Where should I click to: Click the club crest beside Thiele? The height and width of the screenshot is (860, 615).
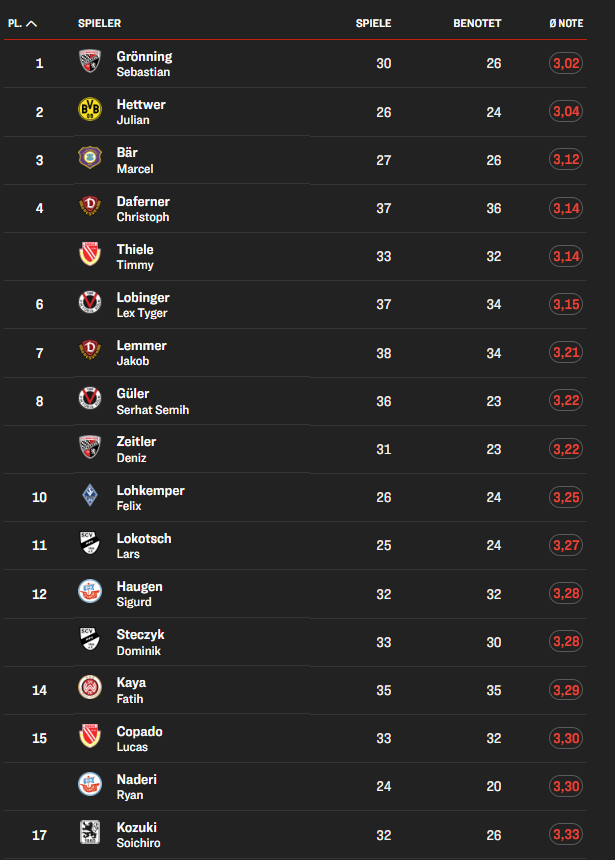(90, 255)
